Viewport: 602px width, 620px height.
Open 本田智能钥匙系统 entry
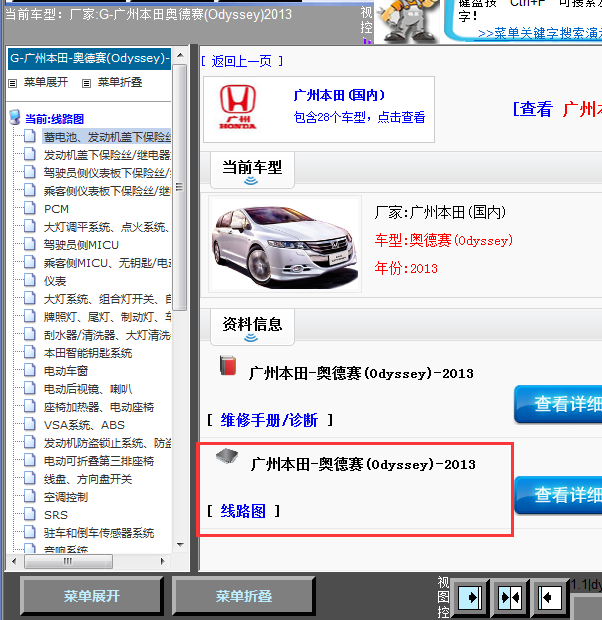tap(88, 353)
